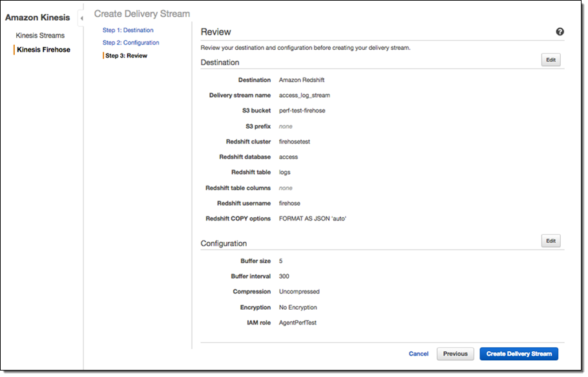Select Kinesis Firehose in the sidebar

coord(43,50)
